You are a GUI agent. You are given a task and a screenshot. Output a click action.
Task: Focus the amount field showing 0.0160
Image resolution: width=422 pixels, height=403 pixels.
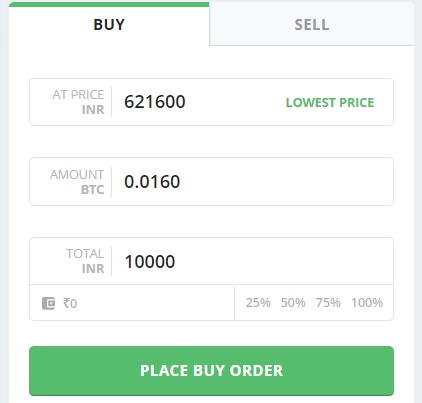click(x=252, y=182)
